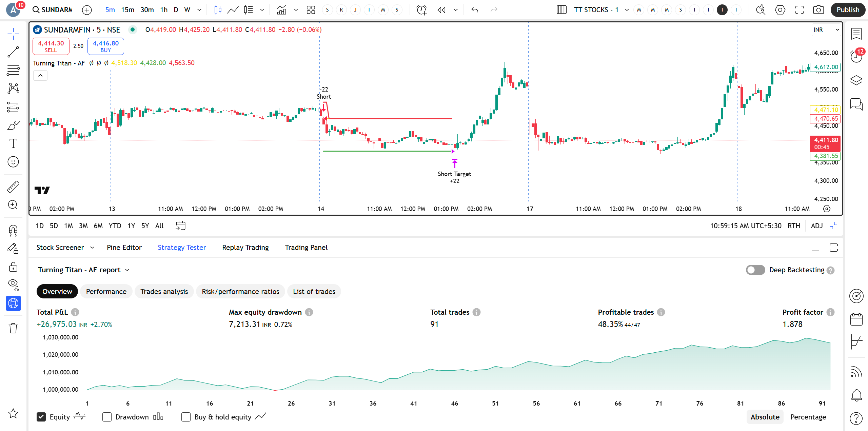The image size is (868, 431).
Task: Click the Publish button
Action: point(848,10)
